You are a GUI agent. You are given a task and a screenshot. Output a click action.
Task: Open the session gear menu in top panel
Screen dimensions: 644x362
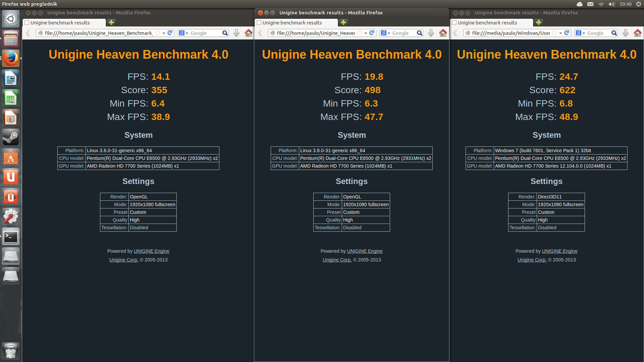[x=638, y=4]
